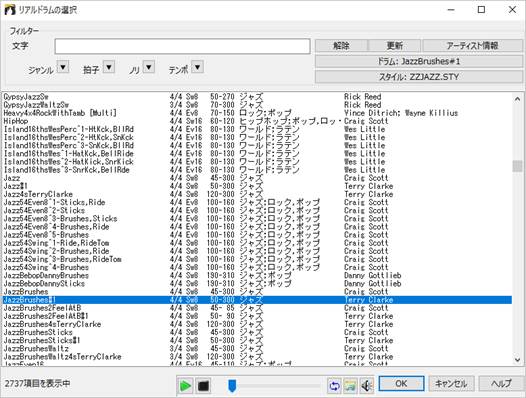
Task: Click the list scrollbar up arrow
Action: 517,99
